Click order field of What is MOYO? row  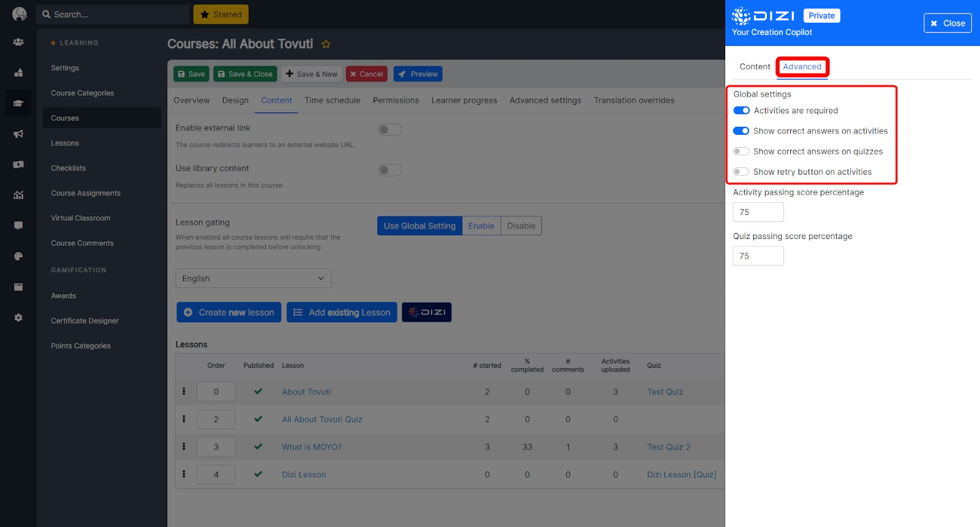216,447
